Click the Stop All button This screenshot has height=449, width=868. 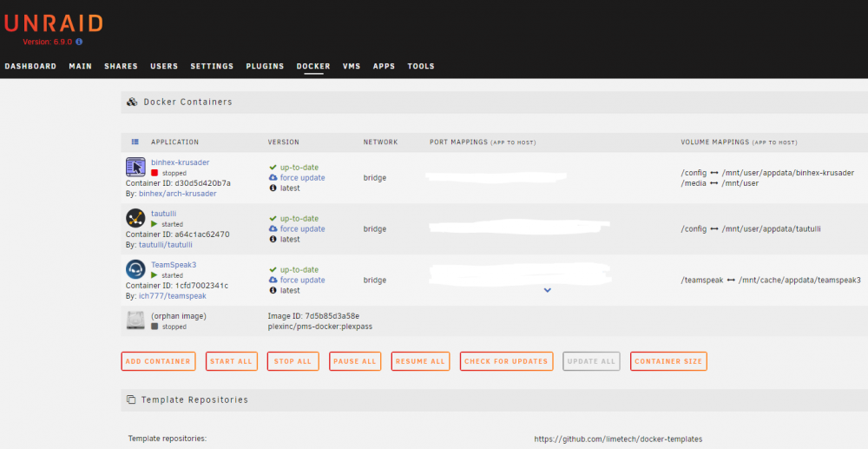click(x=293, y=361)
